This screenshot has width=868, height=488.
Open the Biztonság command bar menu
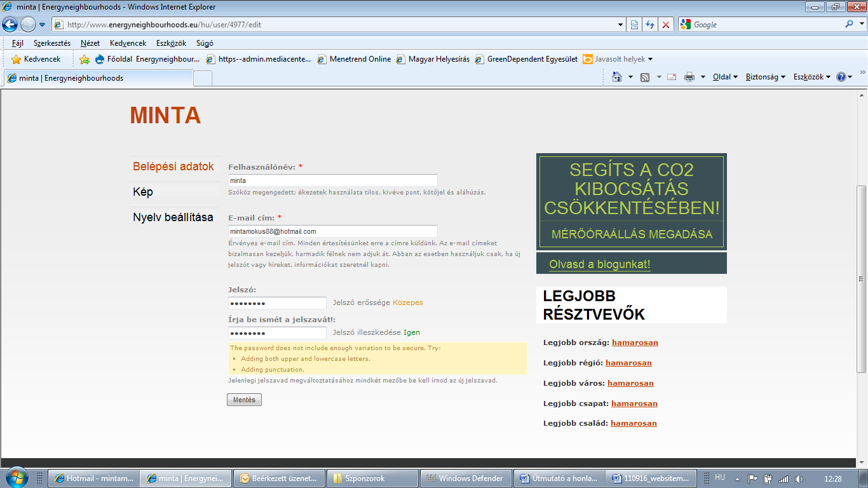tap(765, 77)
